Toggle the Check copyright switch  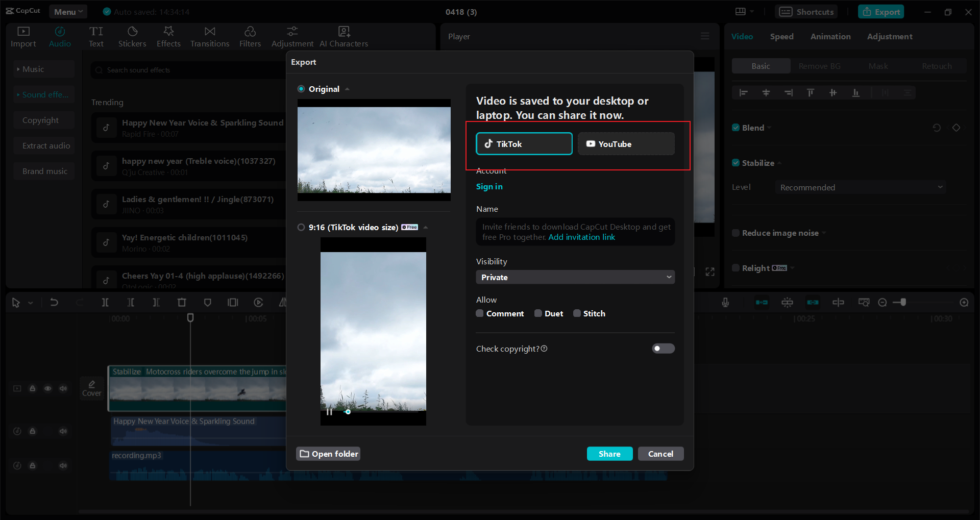664,349
